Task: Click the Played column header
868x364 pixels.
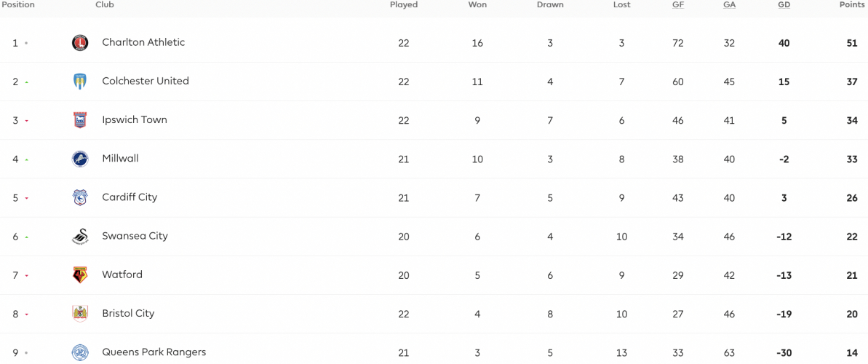Action: 404,5
